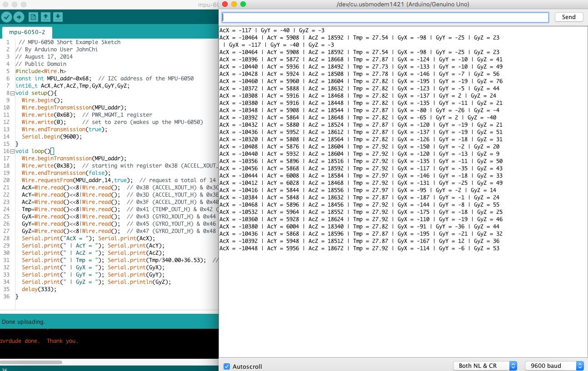Click the delay(333) line in editor
588x371 pixels.
39,289
